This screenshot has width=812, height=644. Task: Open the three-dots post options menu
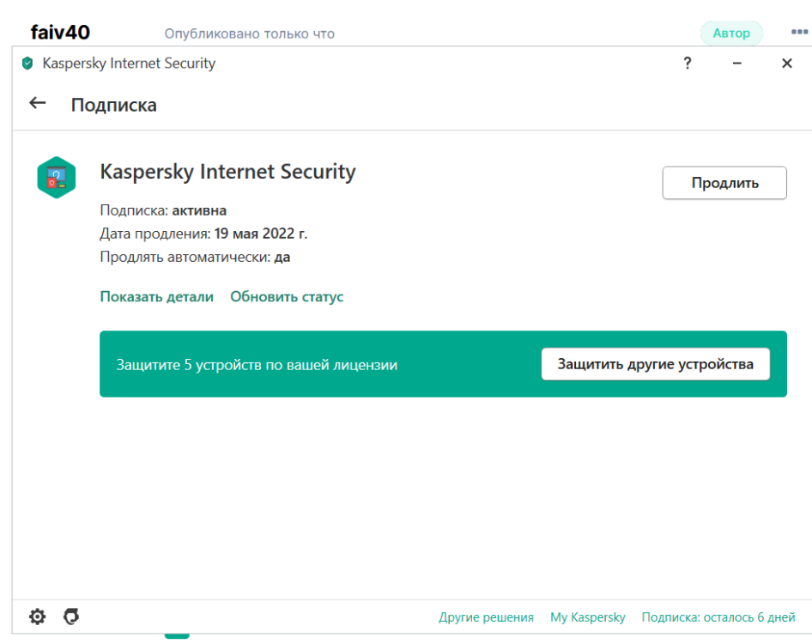[x=799, y=33]
